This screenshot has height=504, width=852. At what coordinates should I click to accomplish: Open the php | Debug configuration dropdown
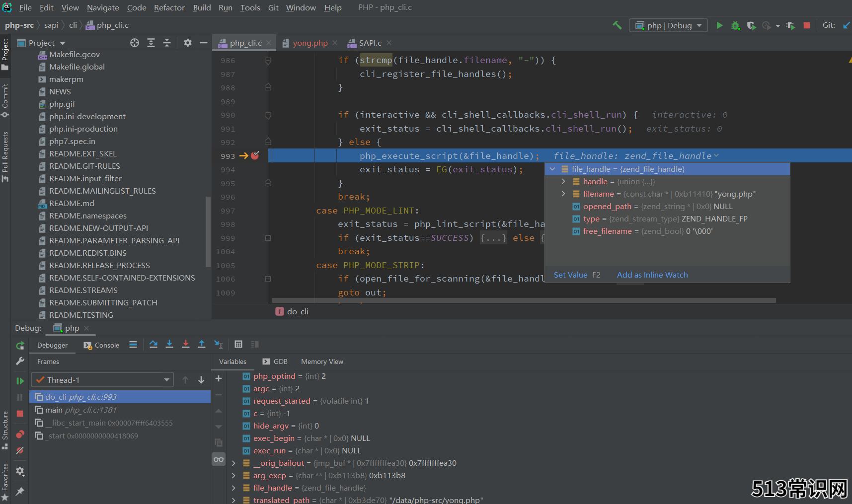click(668, 25)
